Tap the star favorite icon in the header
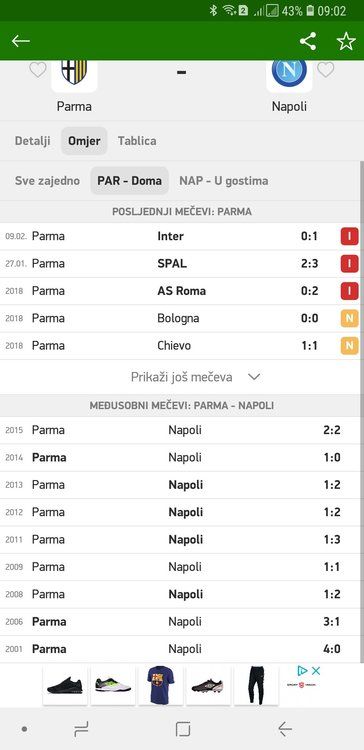Image resolution: width=364 pixels, height=750 pixels. pos(346,41)
